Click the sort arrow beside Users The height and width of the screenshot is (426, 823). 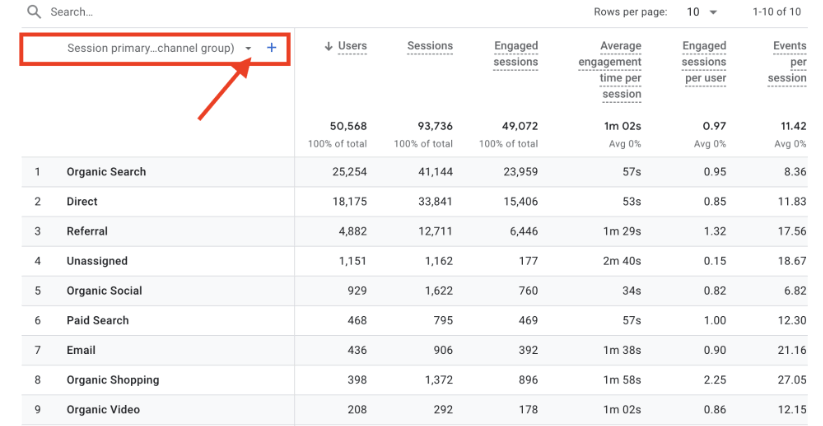329,46
